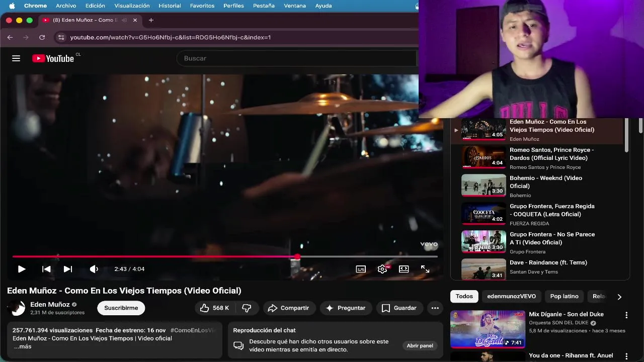Open Eden Muñoz channel name link
Image resolution: width=644 pixels, height=362 pixels.
[50, 304]
